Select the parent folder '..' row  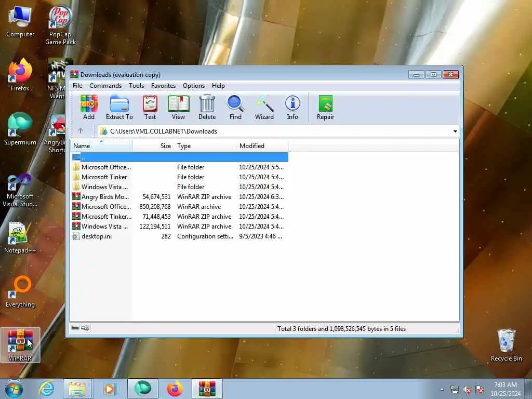click(x=179, y=157)
